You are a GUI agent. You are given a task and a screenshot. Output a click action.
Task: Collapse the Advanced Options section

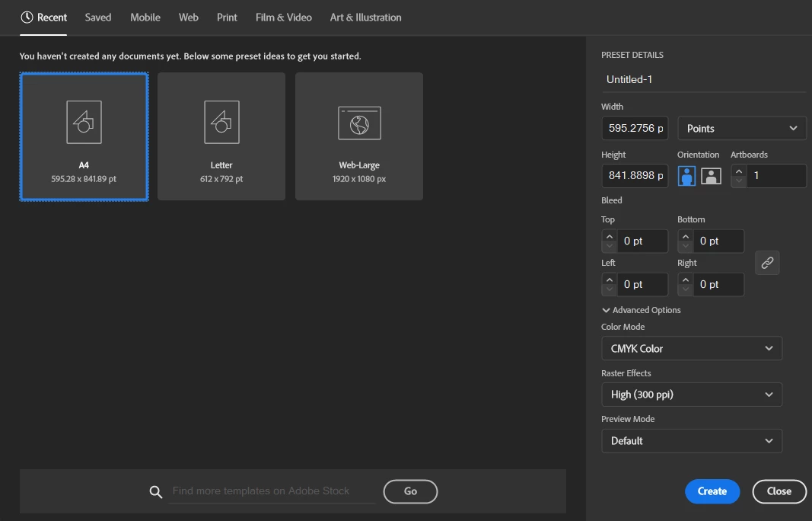click(x=641, y=310)
